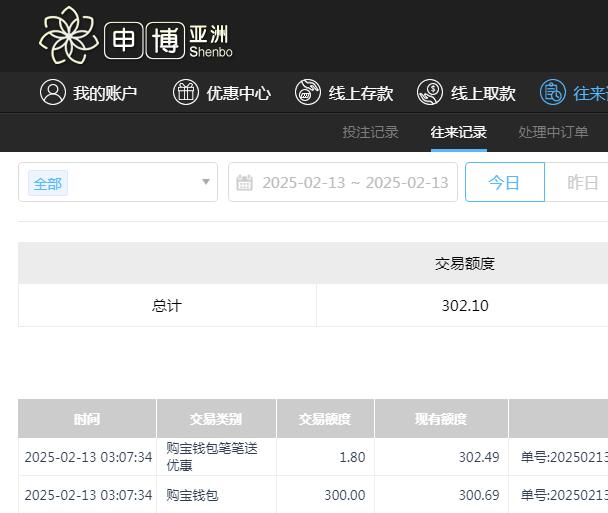Expand the 全部 transaction type dropdown
This screenshot has height=513, width=608.
(x=118, y=182)
